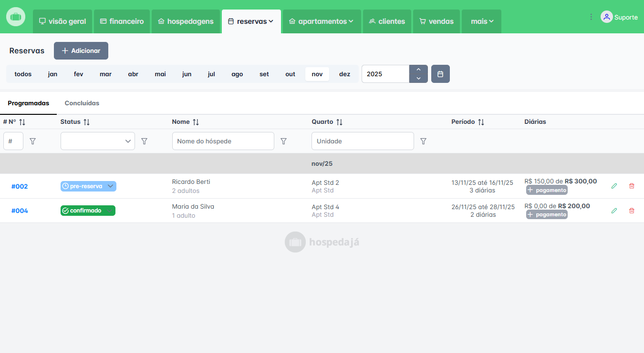Viewport: 644px width, 353px height.
Task: Go to the financeiro tab
Action: [122, 21]
